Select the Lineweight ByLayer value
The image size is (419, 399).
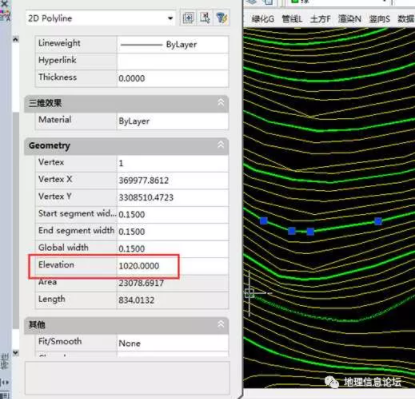[x=173, y=44]
